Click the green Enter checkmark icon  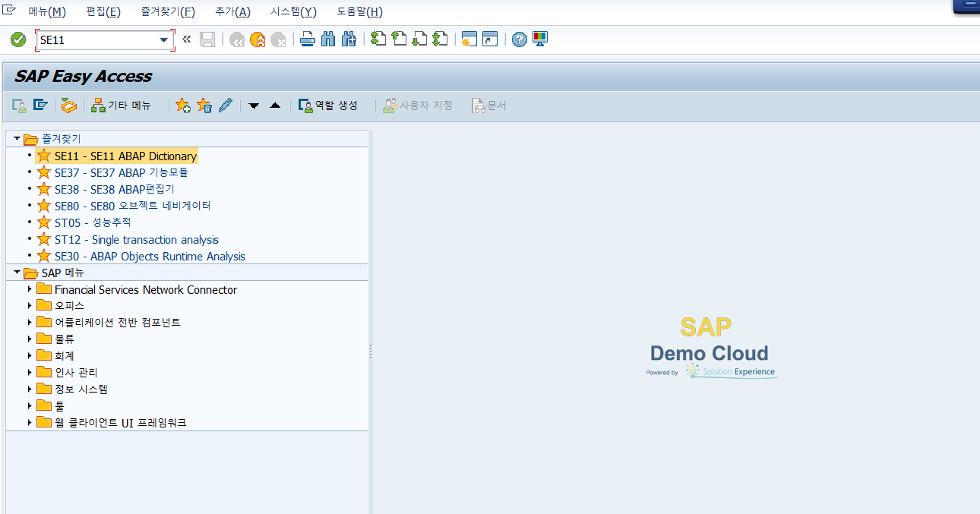pos(18,39)
